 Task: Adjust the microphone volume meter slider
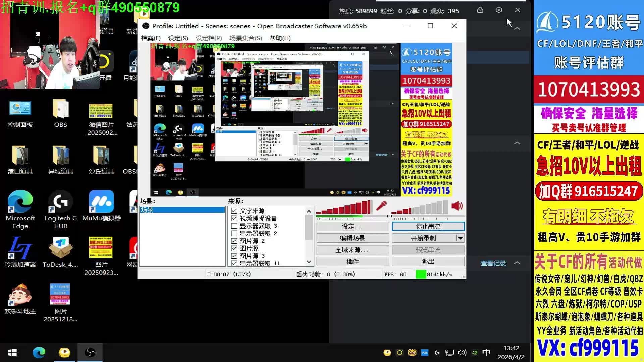[352, 216]
